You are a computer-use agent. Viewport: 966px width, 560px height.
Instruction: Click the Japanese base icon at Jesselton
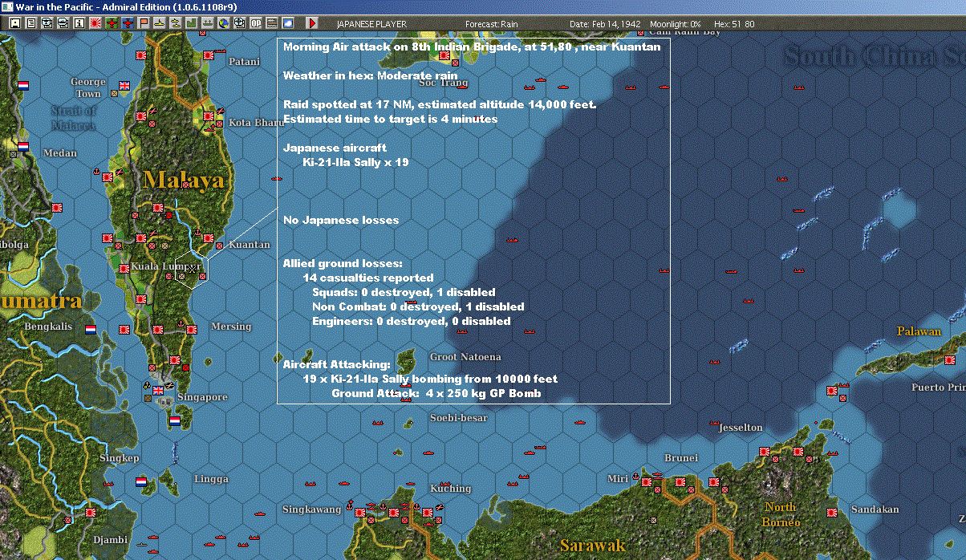[x=765, y=451]
